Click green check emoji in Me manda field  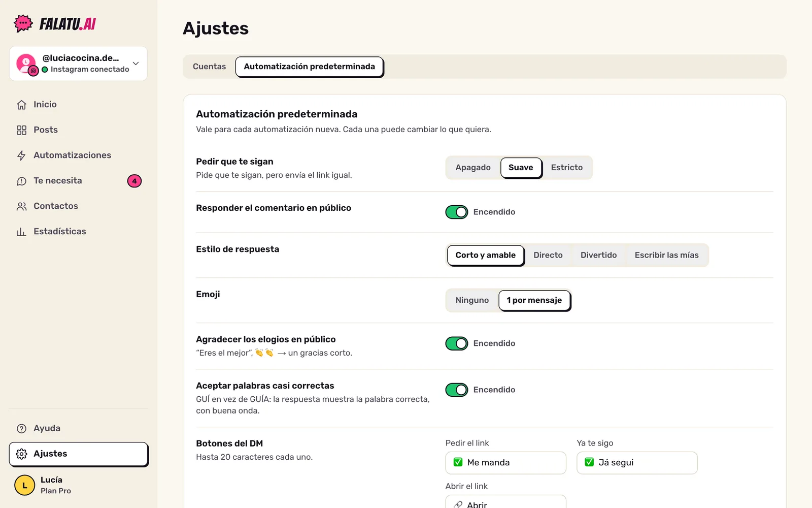[458, 462]
